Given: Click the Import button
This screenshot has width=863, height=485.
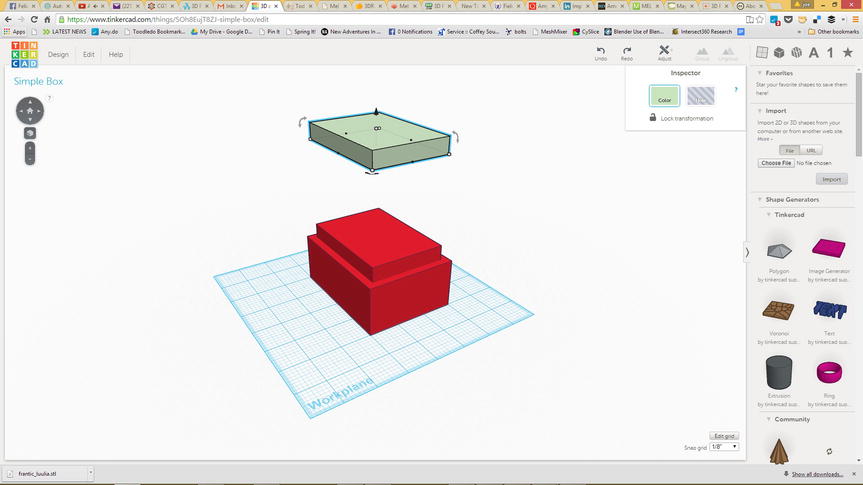Looking at the screenshot, I should click(x=832, y=179).
